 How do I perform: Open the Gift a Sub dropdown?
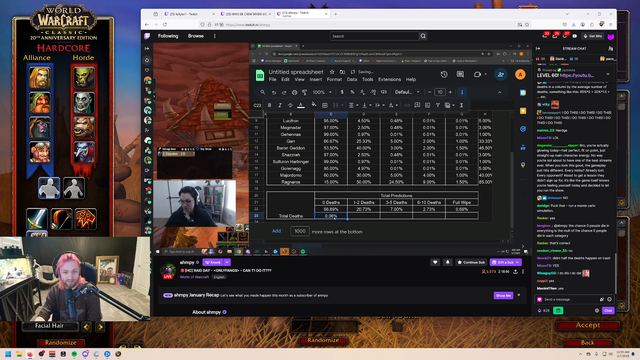pyautogui.click(x=506, y=262)
